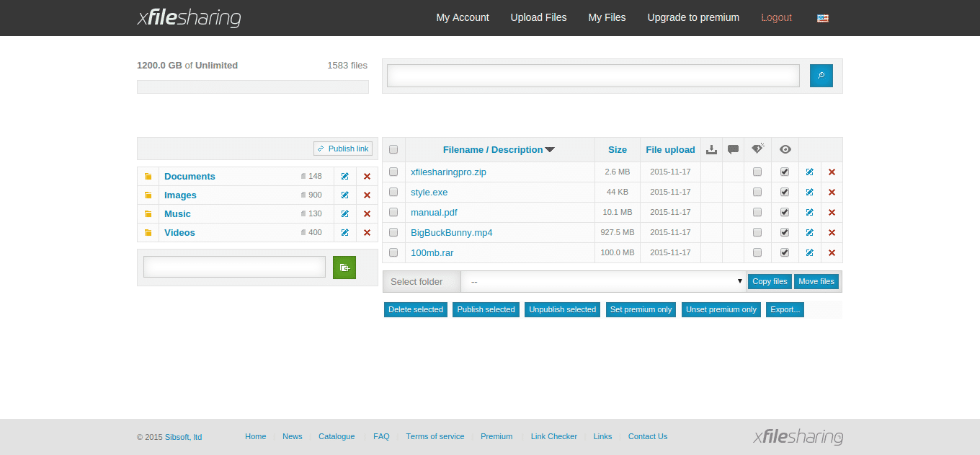Sort by Filename / Description header
This screenshot has width=980, height=455.
pyautogui.click(x=498, y=150)
